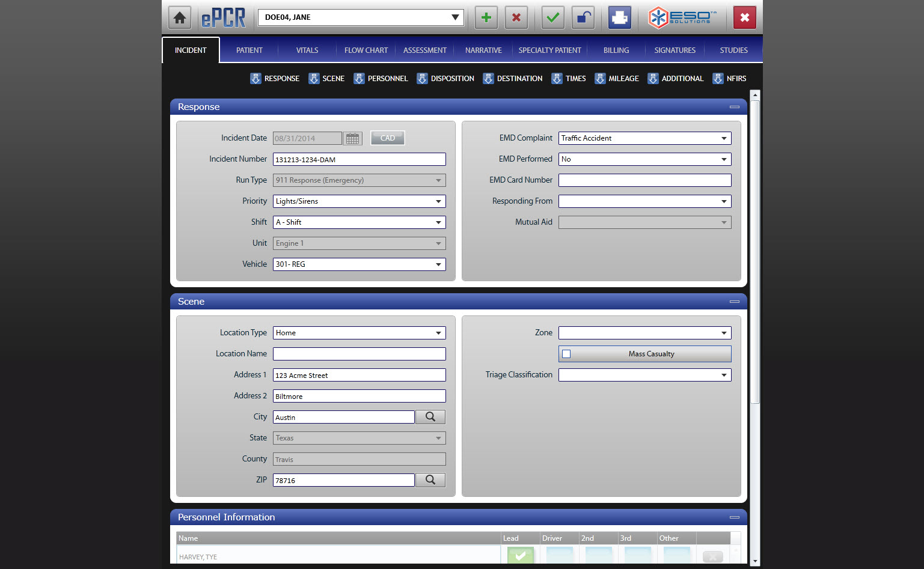
Task: Jump to MILEAGE section anchor
Action: [x=617, y=79]
